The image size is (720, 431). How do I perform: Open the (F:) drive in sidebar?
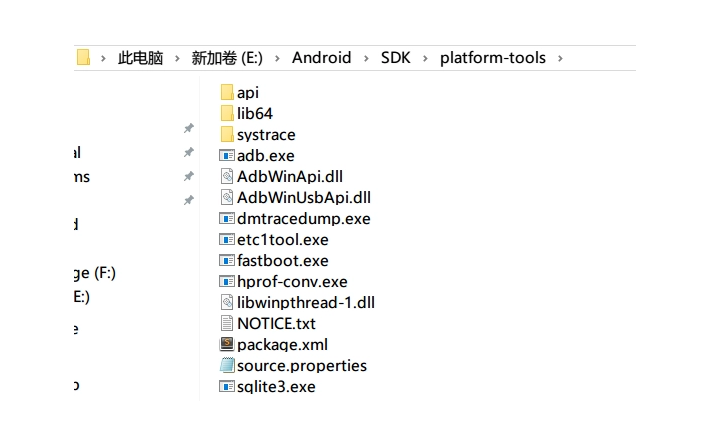pyautogui.click(x=95, y=274)
